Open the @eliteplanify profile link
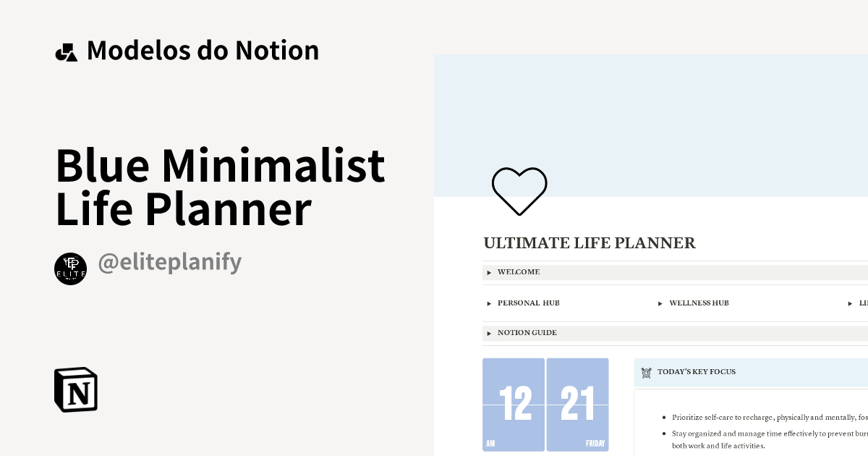The width and height of the screenshot is (868, 456). 170,261
